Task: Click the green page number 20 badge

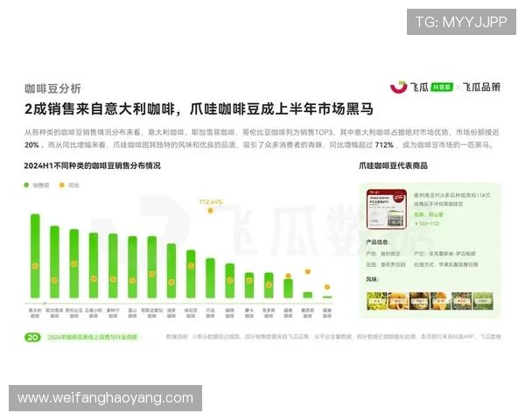Action: (32, 337)
